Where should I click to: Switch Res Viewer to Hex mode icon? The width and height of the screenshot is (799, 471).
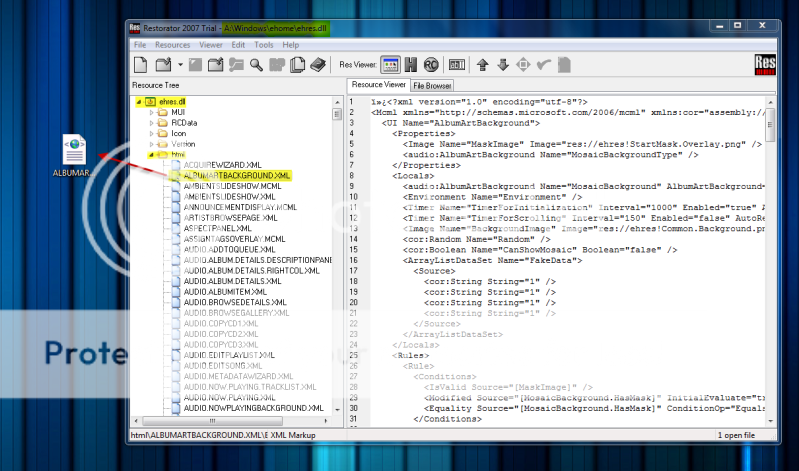coord(411,65)
